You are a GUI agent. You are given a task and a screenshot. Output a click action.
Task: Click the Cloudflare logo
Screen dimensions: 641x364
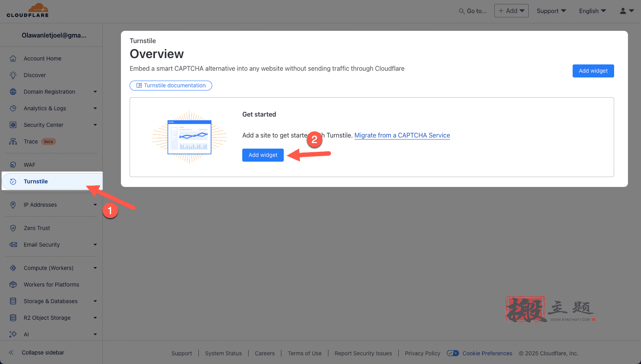[28, 11]
